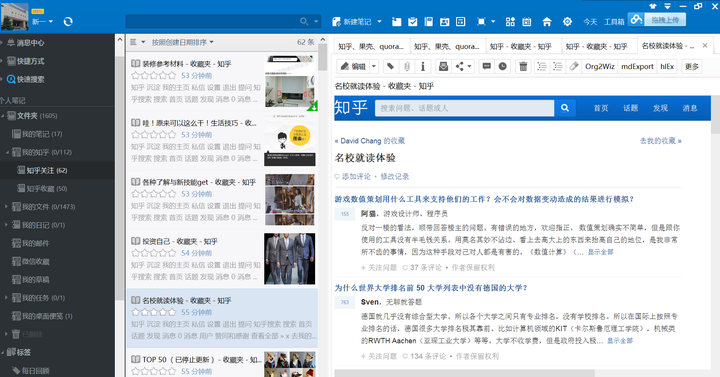The width and height of the screenshot is (720, 377).
Task: Click the template layout toolbar icon
Action: [x=461, y=22]
